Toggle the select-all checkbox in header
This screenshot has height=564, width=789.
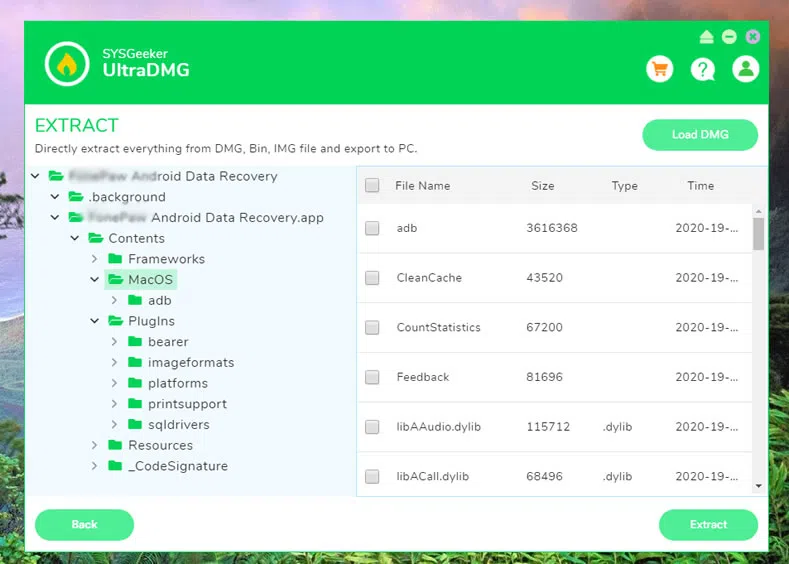click(x=372, y=185)
